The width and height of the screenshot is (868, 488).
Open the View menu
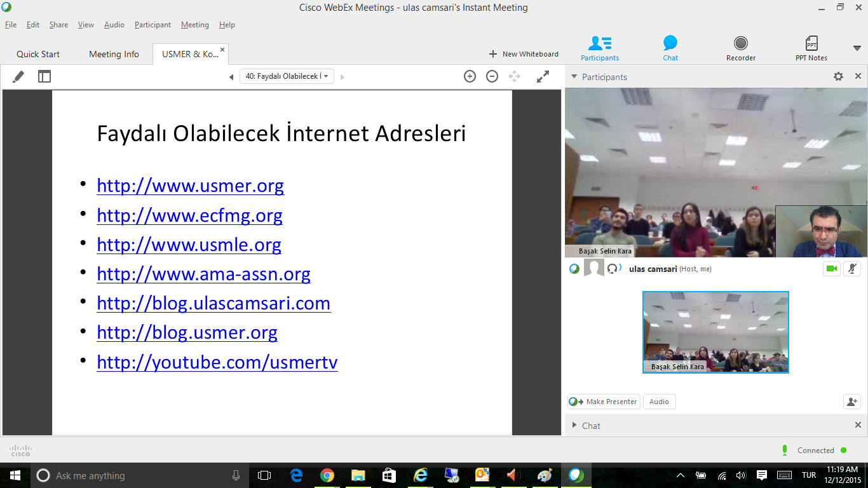(x=86, y=25)
